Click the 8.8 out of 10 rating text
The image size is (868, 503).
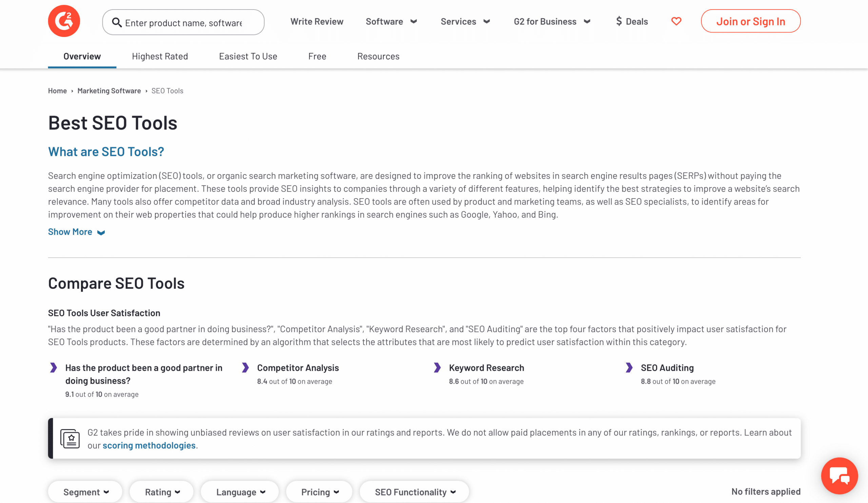(x=678, y=381)
